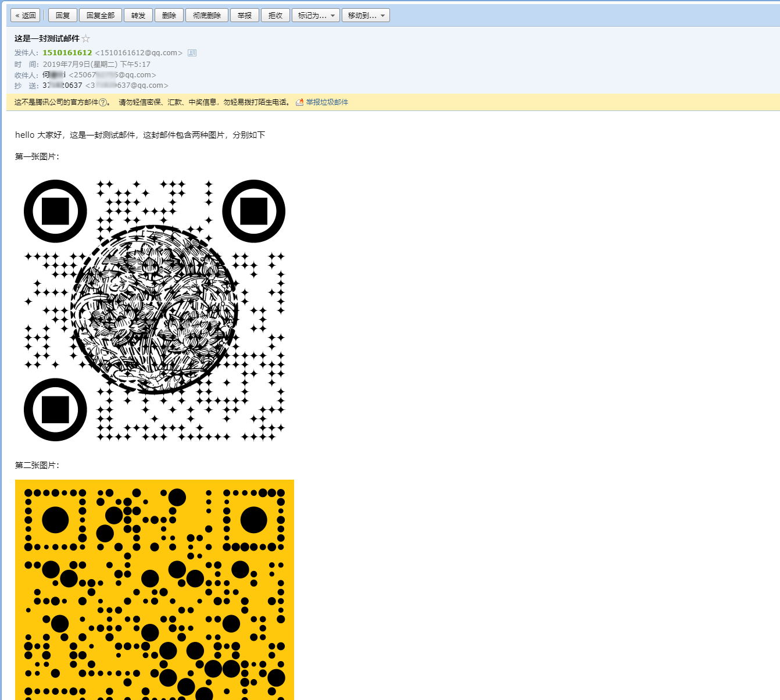
Task: Open the 标记为 dropdown
Action: (x=316, y=15)
